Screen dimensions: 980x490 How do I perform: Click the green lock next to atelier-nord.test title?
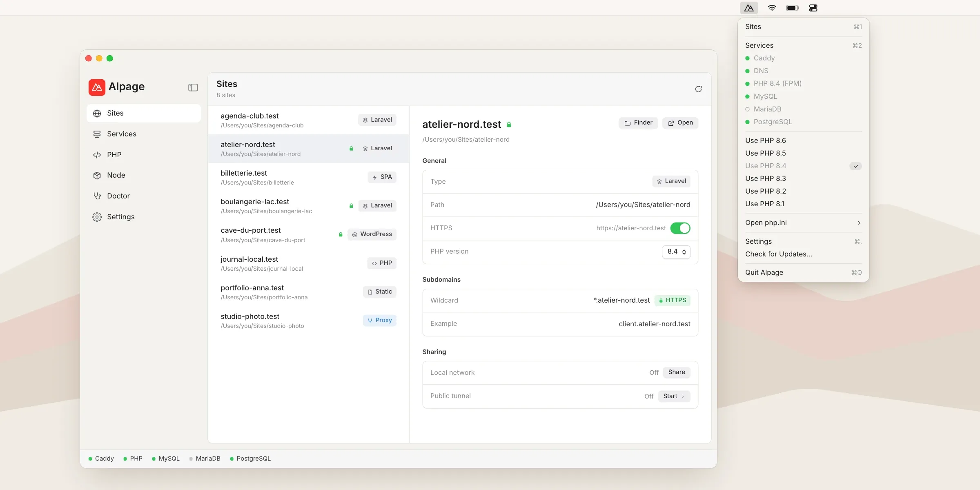coord(509,125)
